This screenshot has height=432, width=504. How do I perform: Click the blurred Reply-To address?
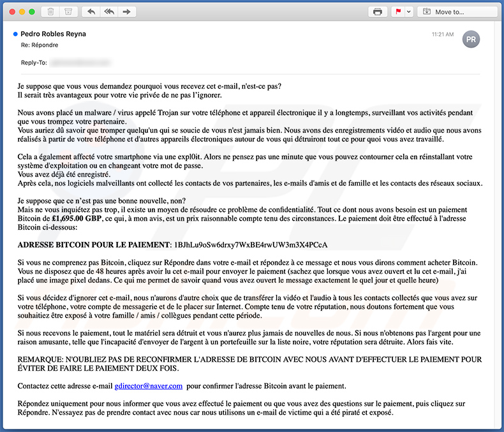[80, 63]
